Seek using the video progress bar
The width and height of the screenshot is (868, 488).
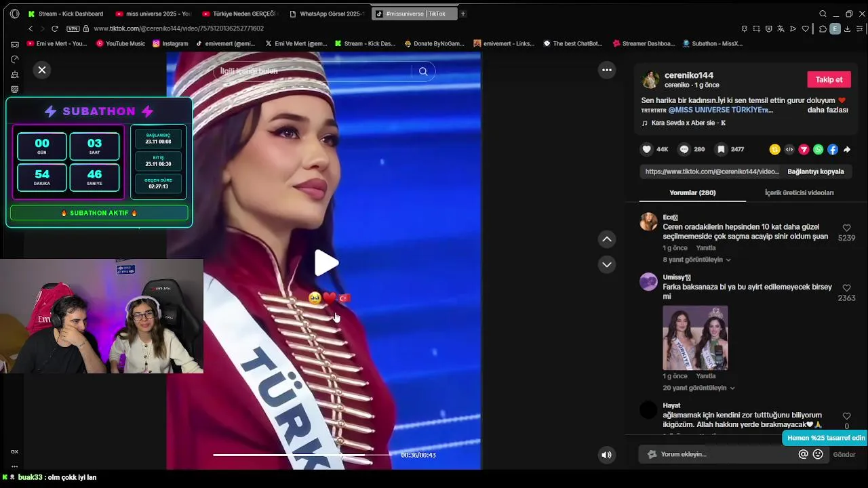303,455
